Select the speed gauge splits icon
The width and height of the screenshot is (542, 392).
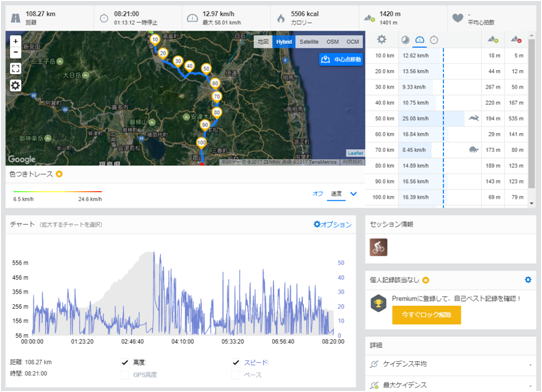419,40
